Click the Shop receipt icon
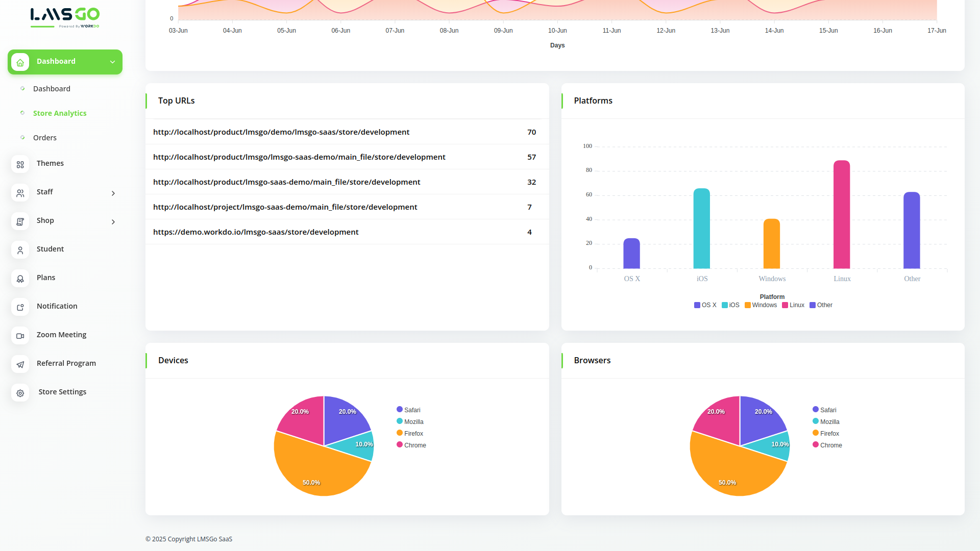 tap(20, 221)
